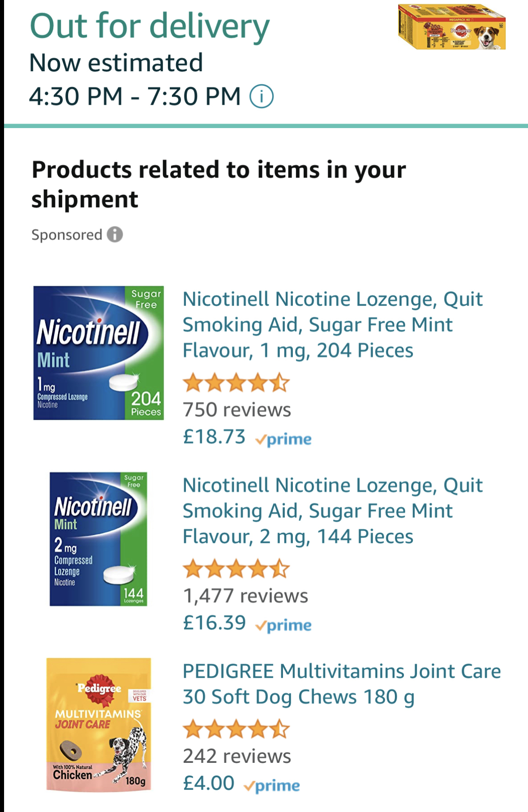Open Nicotinell 2 mg 144 Pieces product image
528x812 pixels.
tap(98, 539)
